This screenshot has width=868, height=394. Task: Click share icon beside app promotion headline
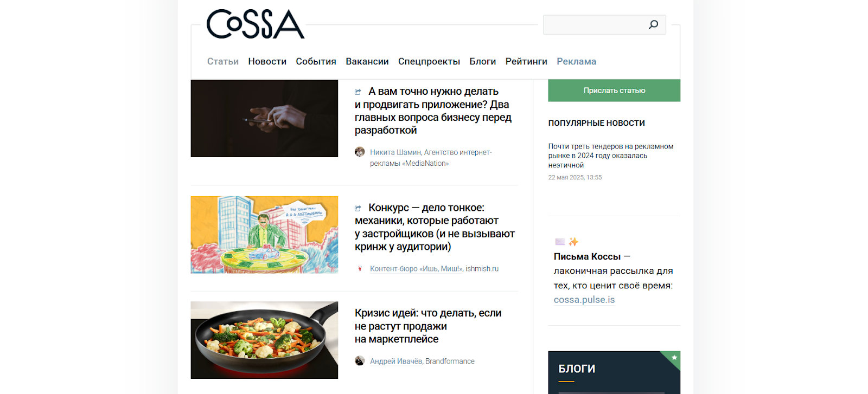pyautogui.click(x=358, y=92)
